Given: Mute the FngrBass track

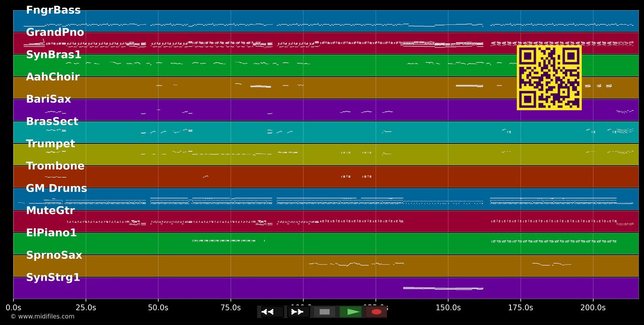Looking at the screenshot, I should click(x=54, y=9).
